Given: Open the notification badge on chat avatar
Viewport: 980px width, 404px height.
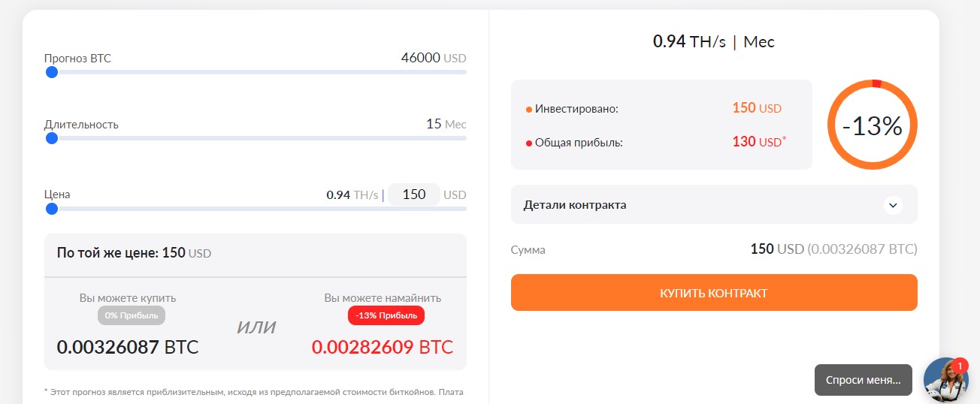Looking at the screenshot, I should point(960,366).
